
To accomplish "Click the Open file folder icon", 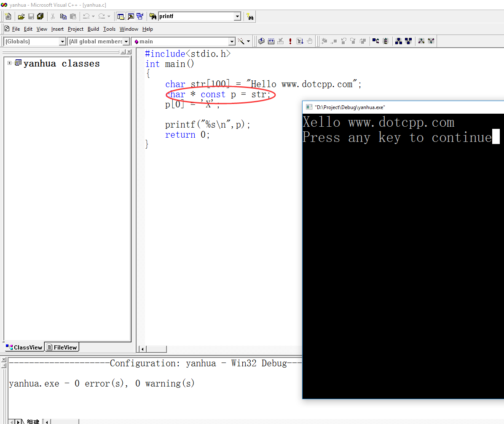I will [x=21, y=16].
